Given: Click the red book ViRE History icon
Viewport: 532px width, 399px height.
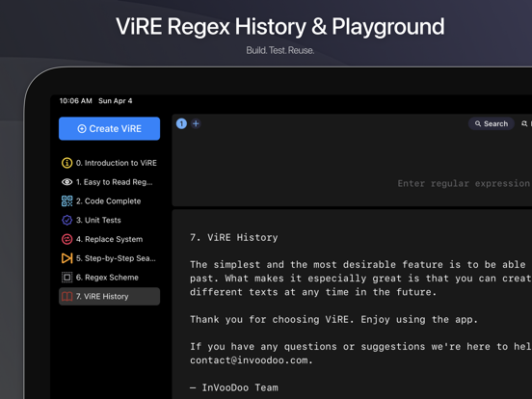Looking at the screenshot, I should point(66,296).
